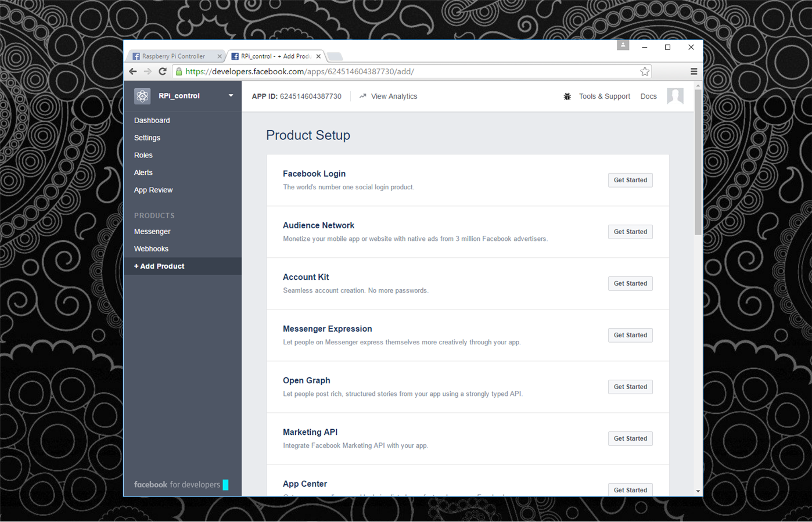Viewport: 812px width, 522px height.
Task: Click the Marketing API product title
Action: (x=310, y=432)
